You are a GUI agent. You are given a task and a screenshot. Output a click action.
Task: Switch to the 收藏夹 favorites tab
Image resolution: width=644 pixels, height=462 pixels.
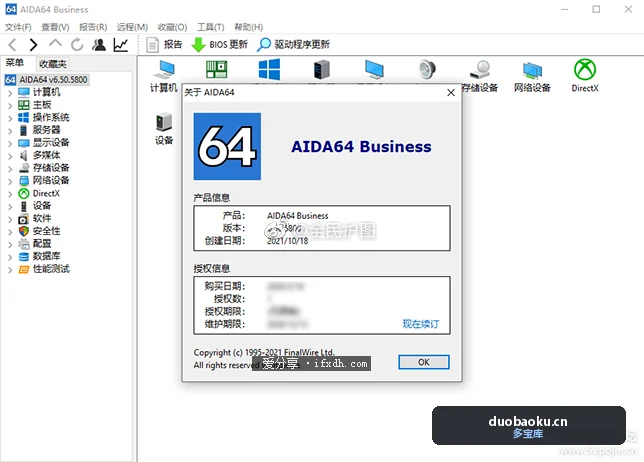pyautogui.click(x=53, y=64)
